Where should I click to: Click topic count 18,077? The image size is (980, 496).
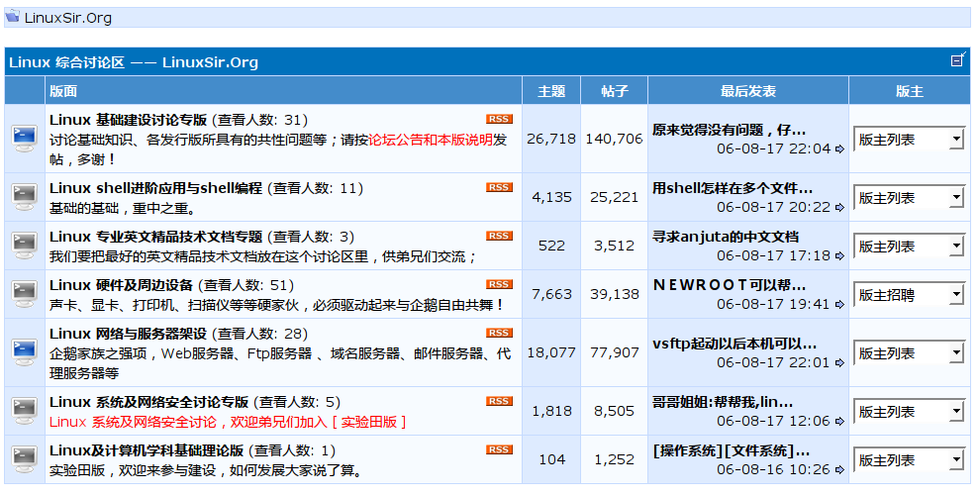click(x=551, y=353)
